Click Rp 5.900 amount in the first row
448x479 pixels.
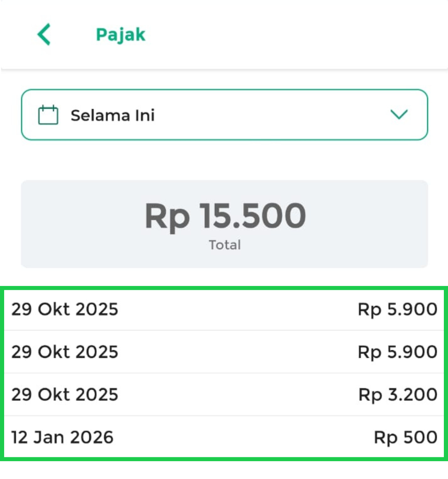click(397, 309)
